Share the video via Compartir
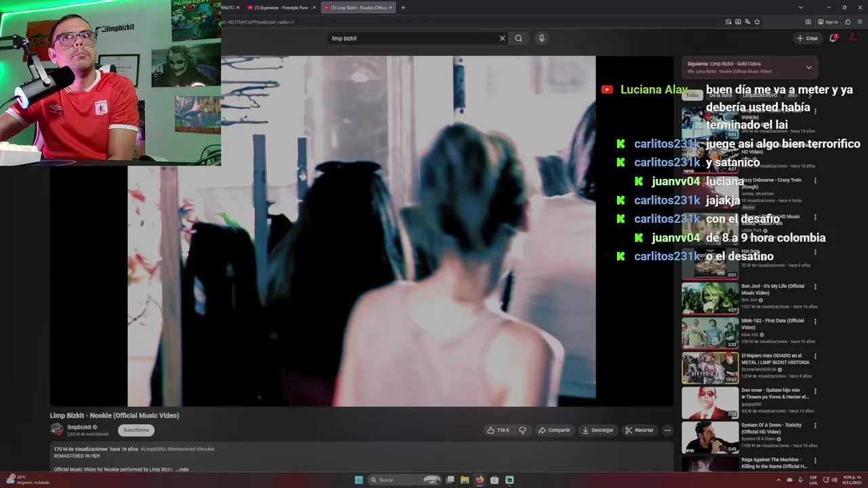 (554, 430)
